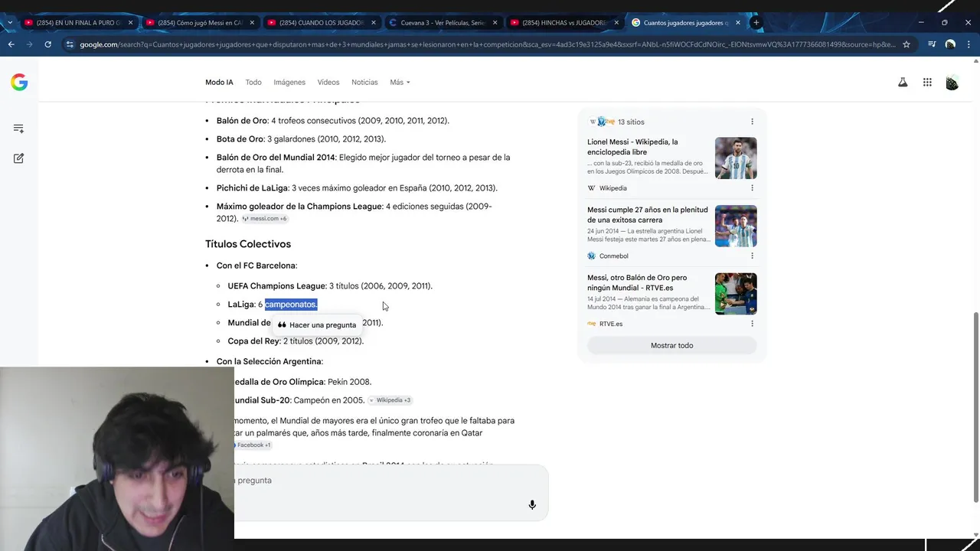Image resolution: width=980 pixels, height=551 pixels.
Task: Reload the page with refresh button
Action: [x=47, y=44]
